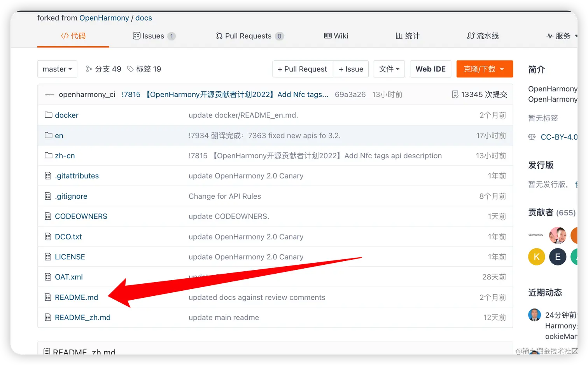Image resolution: width=588 pixels, height=365 pixels.
Task: Open the dark E contributor avatar
Action: point(557,257)
